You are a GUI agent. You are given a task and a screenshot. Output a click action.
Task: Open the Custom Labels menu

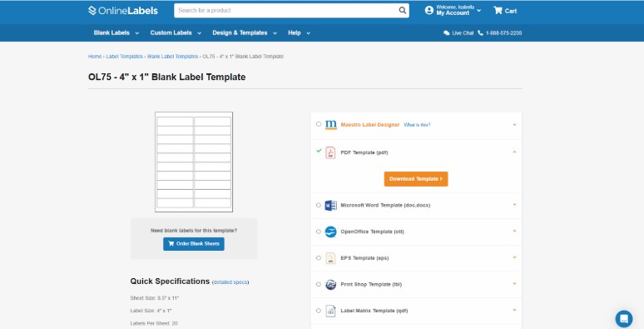[x=176, y=33]
